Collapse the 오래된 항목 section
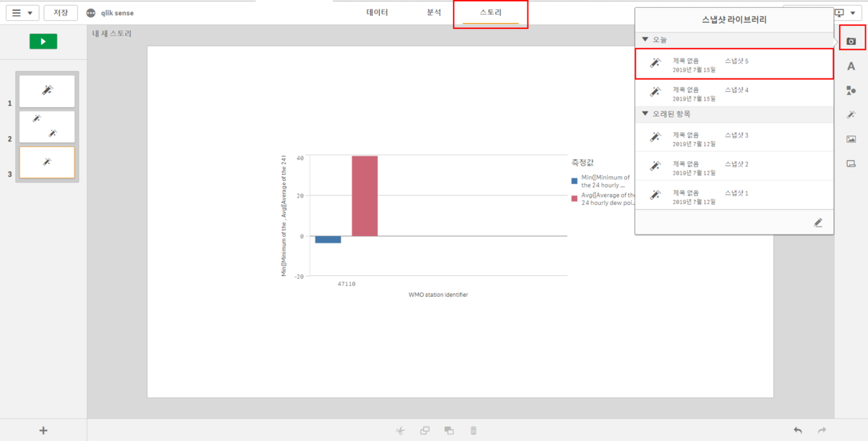 [645, 114]
